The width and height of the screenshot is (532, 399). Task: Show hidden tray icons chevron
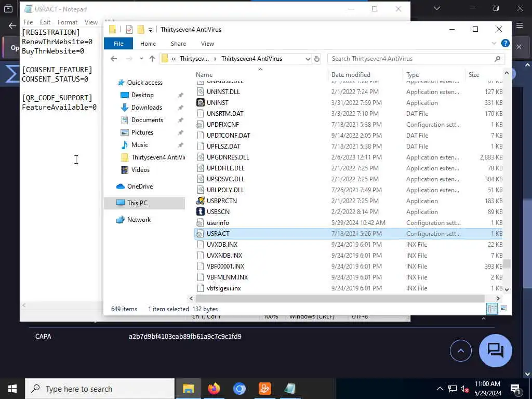[x=440, y=389]
